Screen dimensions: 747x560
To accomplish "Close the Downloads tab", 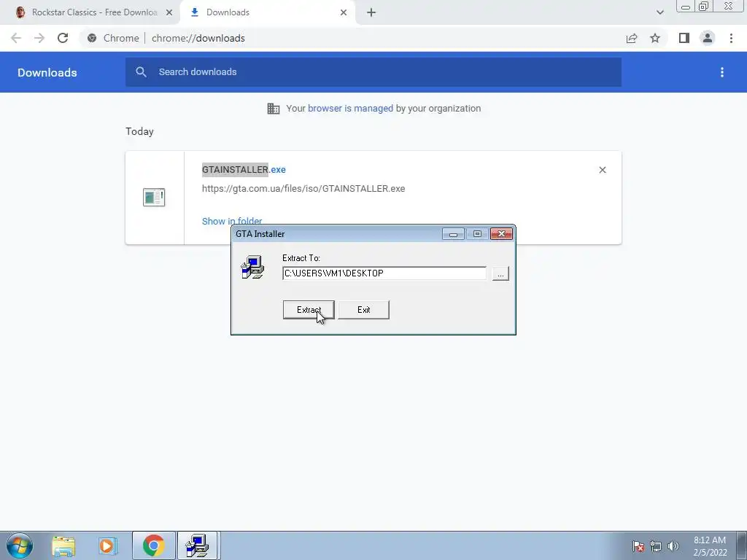I will click(344, 12).
